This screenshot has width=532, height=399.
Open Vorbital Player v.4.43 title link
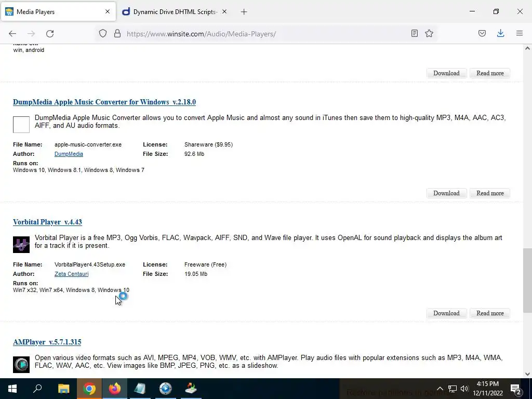click(47, 222)
